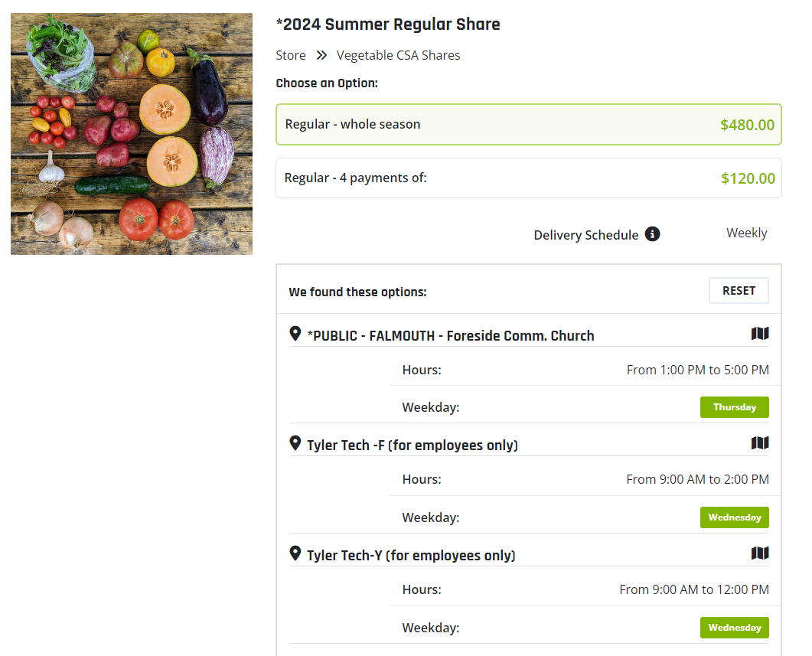Screen dimensions: 812x656
Task: Open the vegetable share product photo
Action: coord(132,134)
